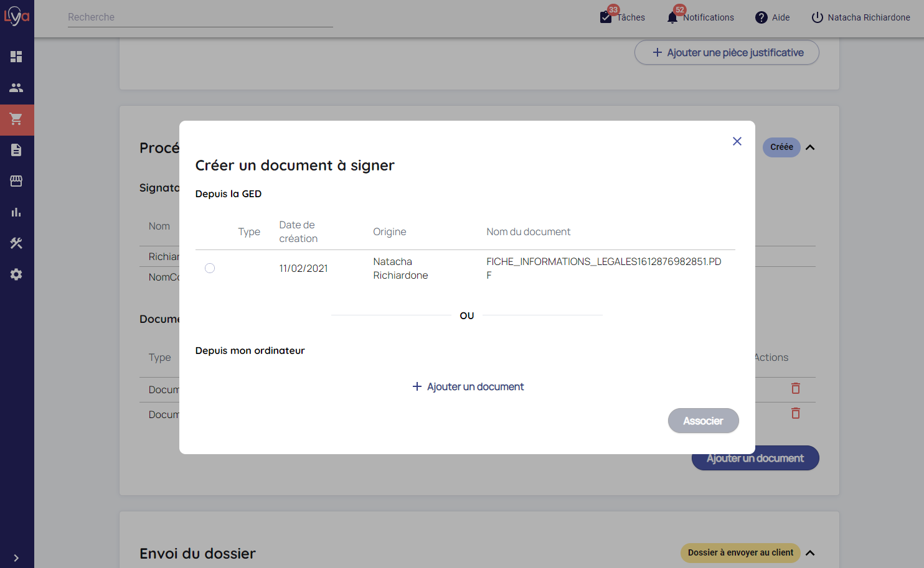Select the shopping cart sidebar icon
924x568 pixels.
[x=16, y=119]
